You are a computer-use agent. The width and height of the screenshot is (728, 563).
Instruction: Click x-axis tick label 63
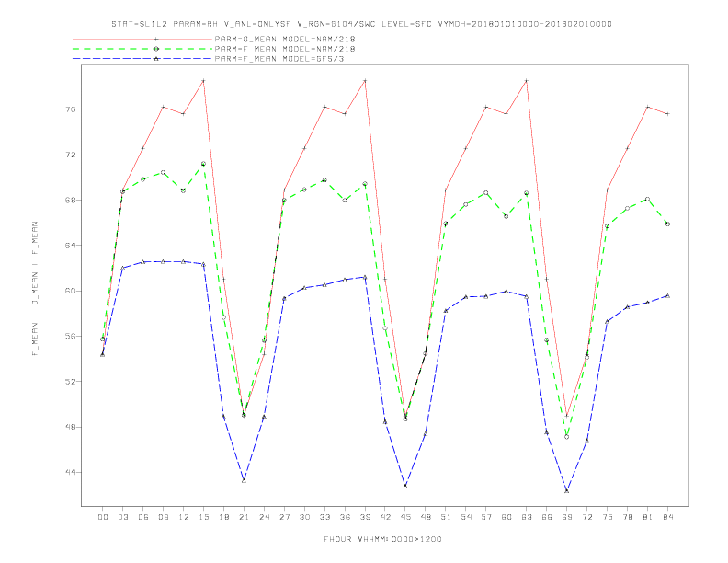[x=527, y=517]
